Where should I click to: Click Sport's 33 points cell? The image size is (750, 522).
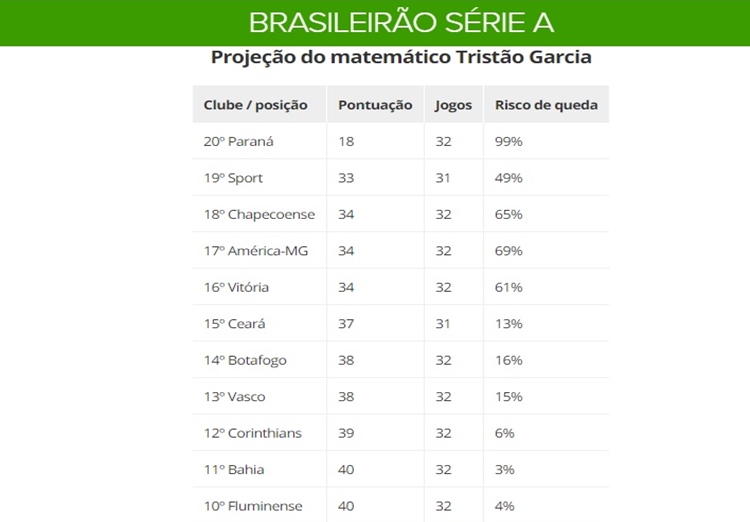[347, 178]
